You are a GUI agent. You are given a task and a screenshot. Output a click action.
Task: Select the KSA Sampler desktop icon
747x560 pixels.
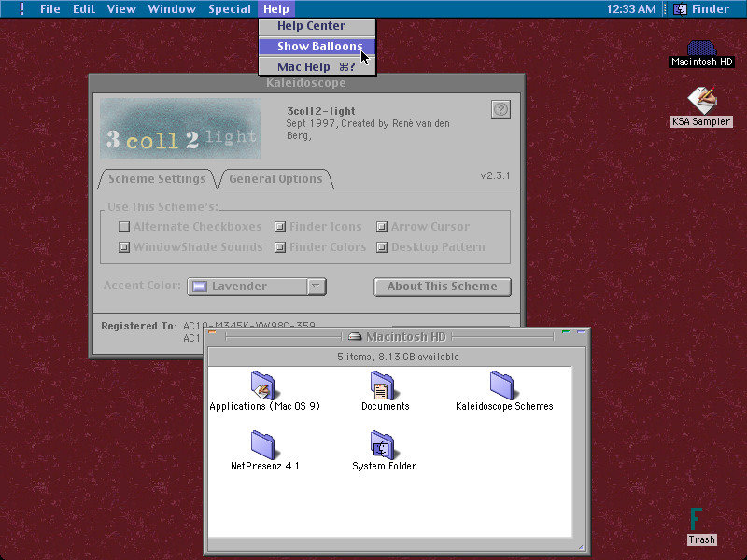[x=702, y=100]
